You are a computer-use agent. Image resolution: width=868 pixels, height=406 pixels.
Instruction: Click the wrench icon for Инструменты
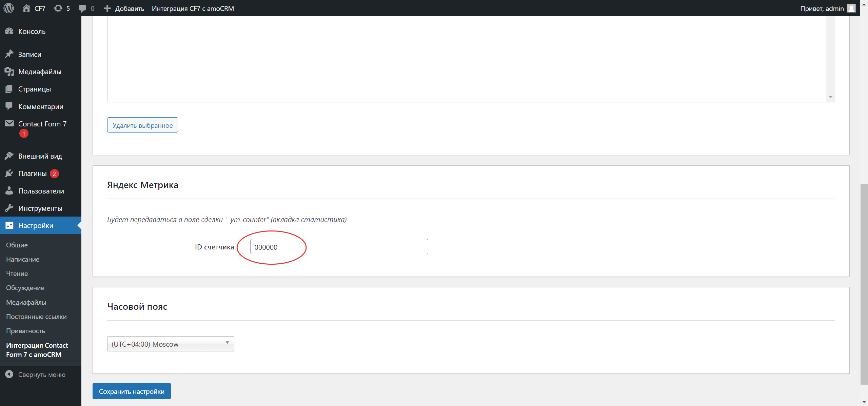[x=9, y=208]
